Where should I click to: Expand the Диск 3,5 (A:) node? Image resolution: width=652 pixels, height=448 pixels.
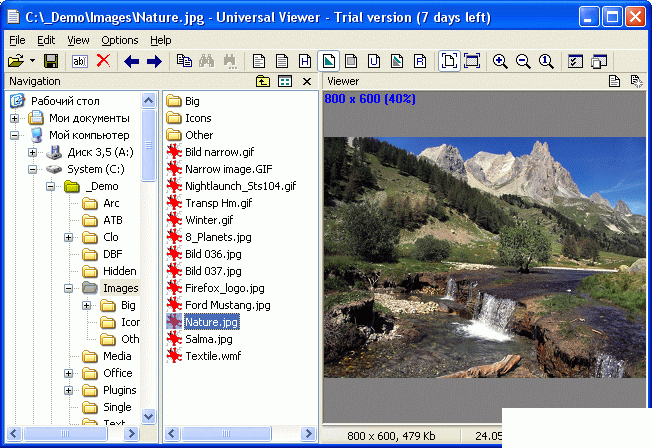click(x=32, y=153)
